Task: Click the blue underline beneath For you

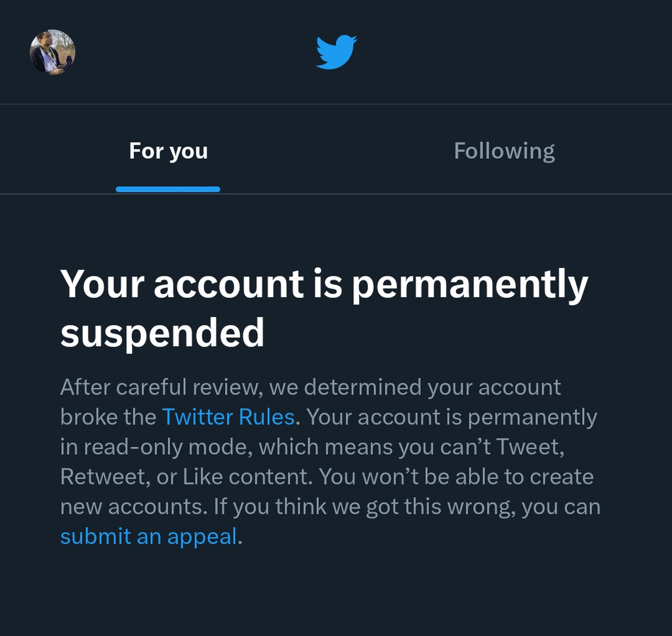Action: click(x=168, y=189)
